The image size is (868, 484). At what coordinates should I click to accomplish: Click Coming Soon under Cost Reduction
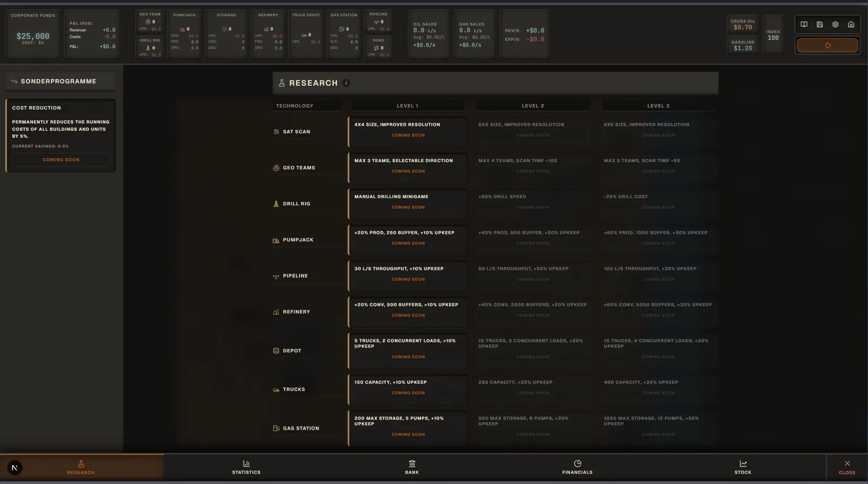[61, 160]
